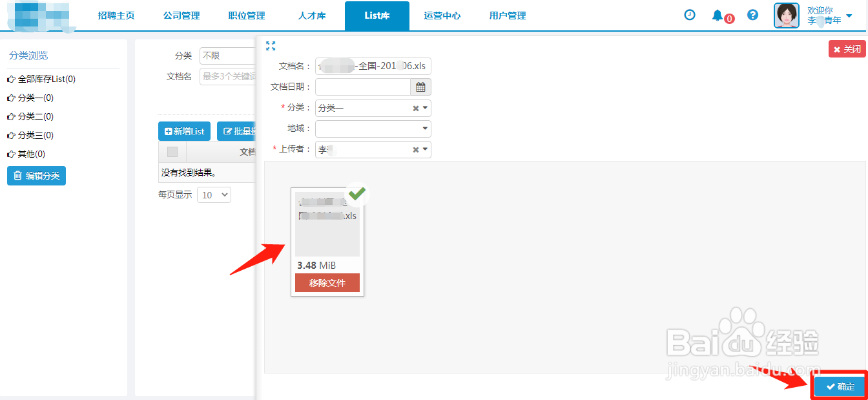868x400 pixels.
Task: Open help with the question mark icon
Action: click(752, 14)
